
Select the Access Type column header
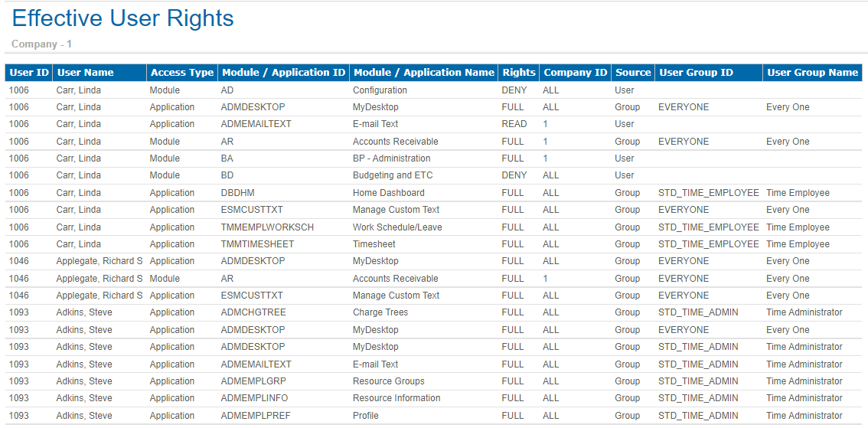[x=181, y=73]
